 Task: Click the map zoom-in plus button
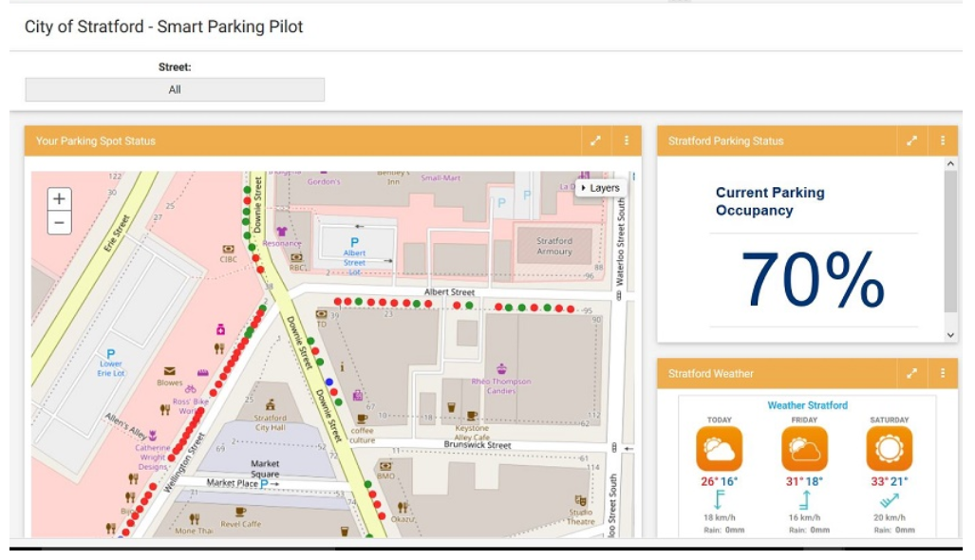[x=60, y=199]
